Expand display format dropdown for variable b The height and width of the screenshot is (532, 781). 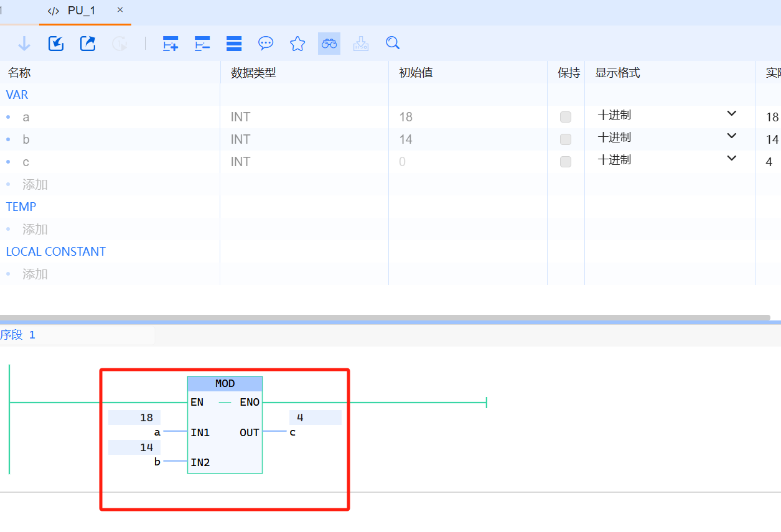point(731,137)
